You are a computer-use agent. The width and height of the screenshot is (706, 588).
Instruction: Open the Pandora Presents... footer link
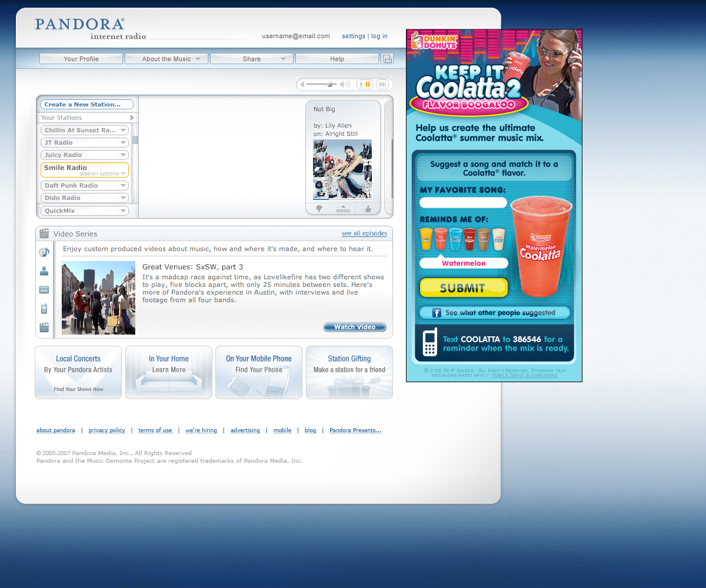(355, 430)
